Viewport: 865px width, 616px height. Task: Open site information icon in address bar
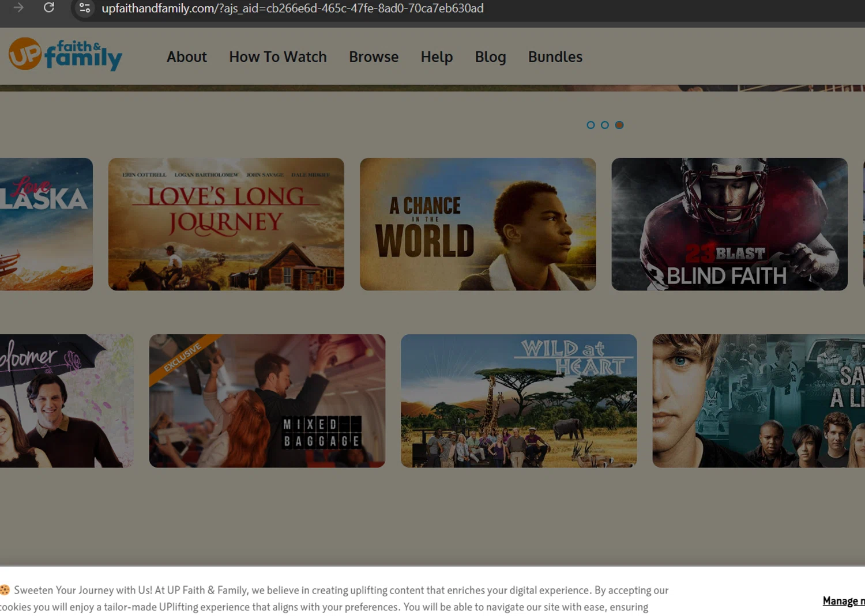click(x=85, y=8)
